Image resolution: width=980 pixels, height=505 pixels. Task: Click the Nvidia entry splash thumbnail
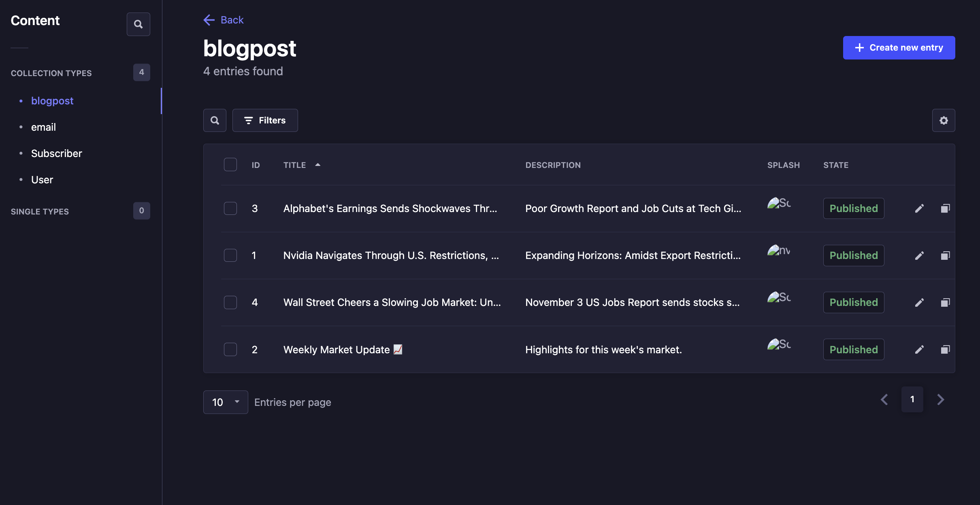pyautogui.click(x=778, y=250)
